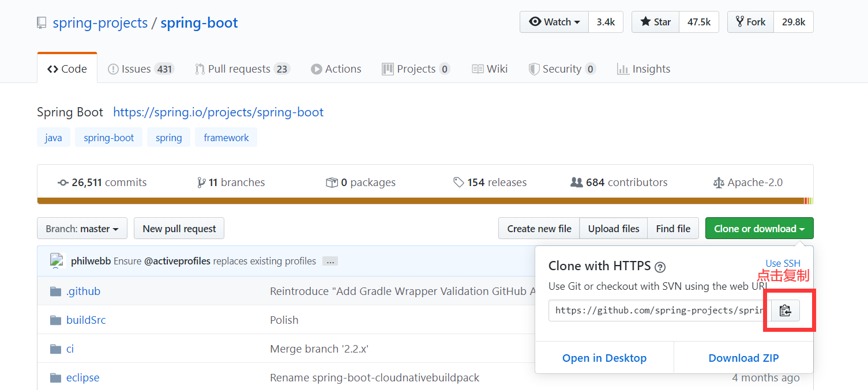Viewport: 868px width, 390px height.
Task: Click the New pull request button
Action: point(179,229)
